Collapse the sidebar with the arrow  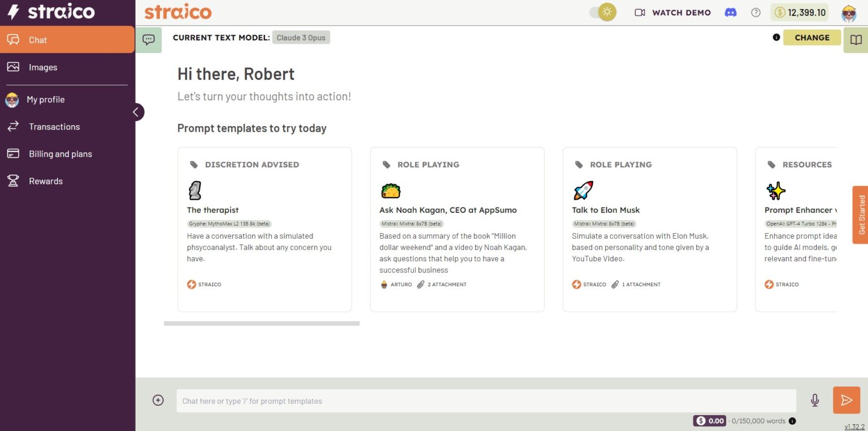(136, 112)
